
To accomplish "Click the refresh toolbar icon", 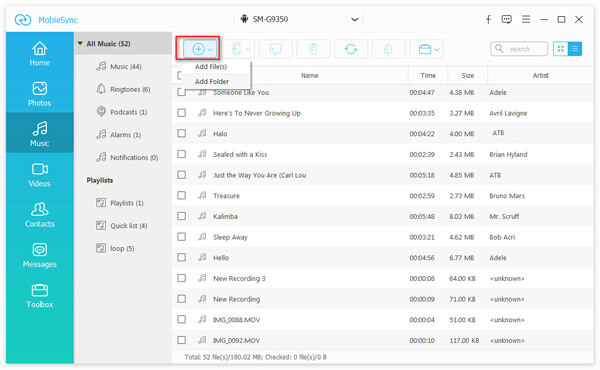I will click(x=351, y=49).
